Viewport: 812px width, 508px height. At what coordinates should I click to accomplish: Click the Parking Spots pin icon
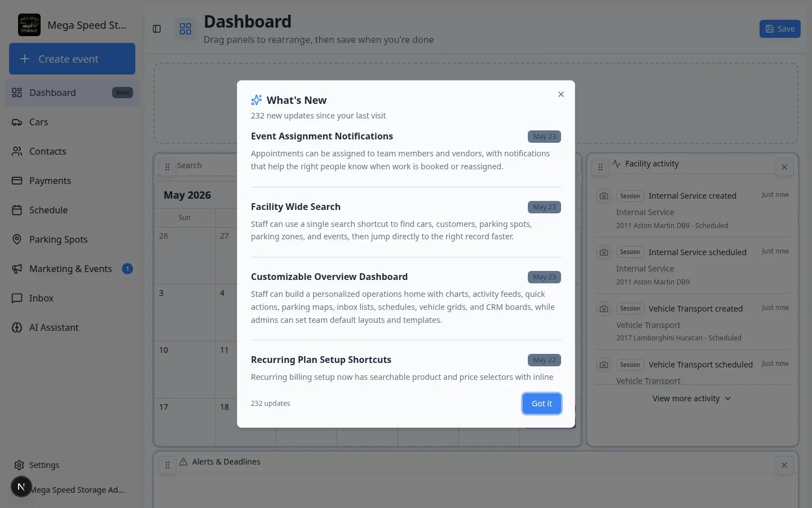(17, 239)
